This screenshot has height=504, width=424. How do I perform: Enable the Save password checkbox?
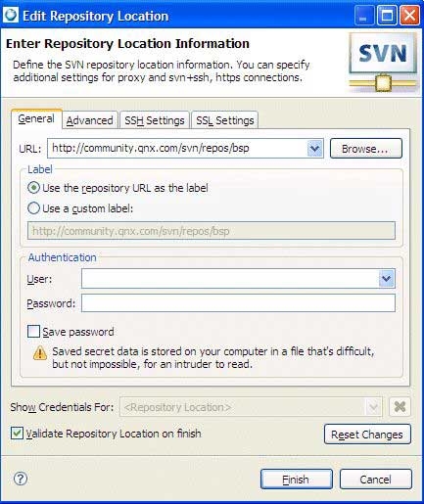pos(33,332)
